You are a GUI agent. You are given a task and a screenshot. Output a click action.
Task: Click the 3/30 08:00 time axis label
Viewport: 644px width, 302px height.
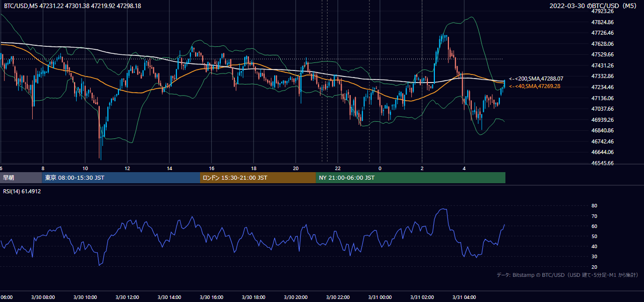(43, 297)
